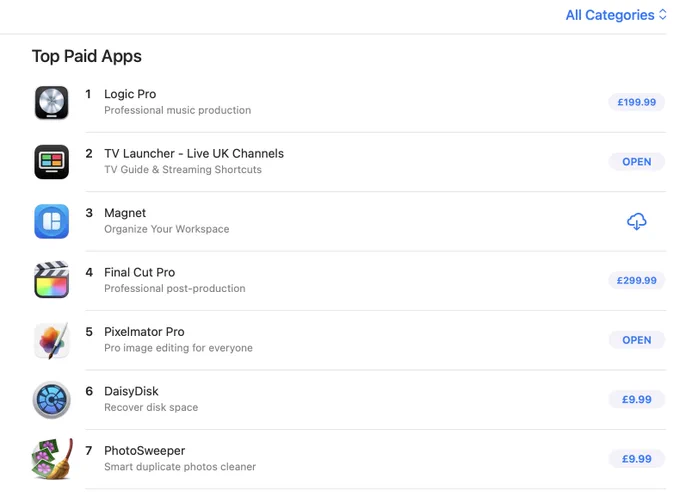
Task: Click the Smart duplicate photos cleaner subtitle
Action: tap(180, 467)
